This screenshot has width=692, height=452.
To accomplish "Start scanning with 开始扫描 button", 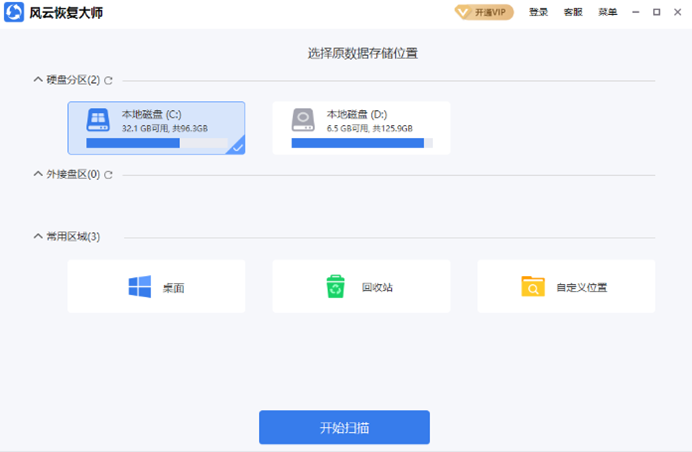I will tap(344, 427).
